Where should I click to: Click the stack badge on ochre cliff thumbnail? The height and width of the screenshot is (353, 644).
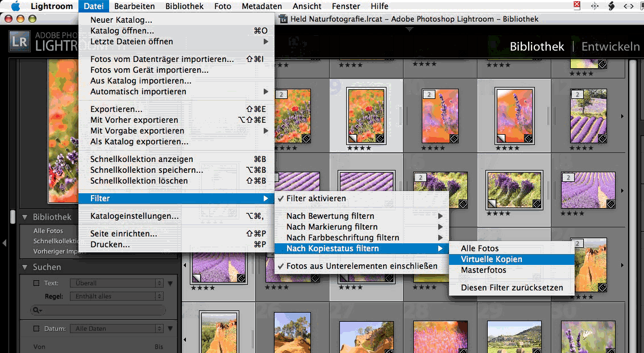point(577,244)
